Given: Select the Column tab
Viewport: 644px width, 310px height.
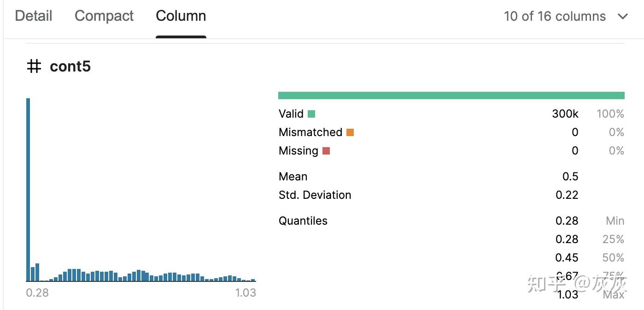Looking at the screenshot, I should click(181, 16).
